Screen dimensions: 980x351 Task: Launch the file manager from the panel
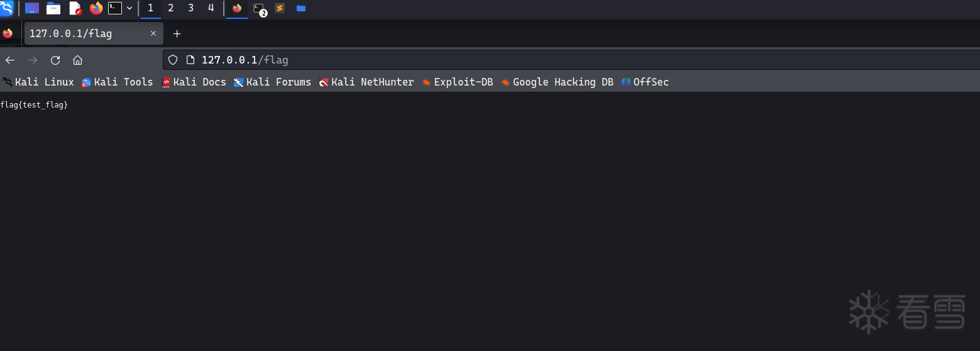pyautogui.click(x=53, y=8)
